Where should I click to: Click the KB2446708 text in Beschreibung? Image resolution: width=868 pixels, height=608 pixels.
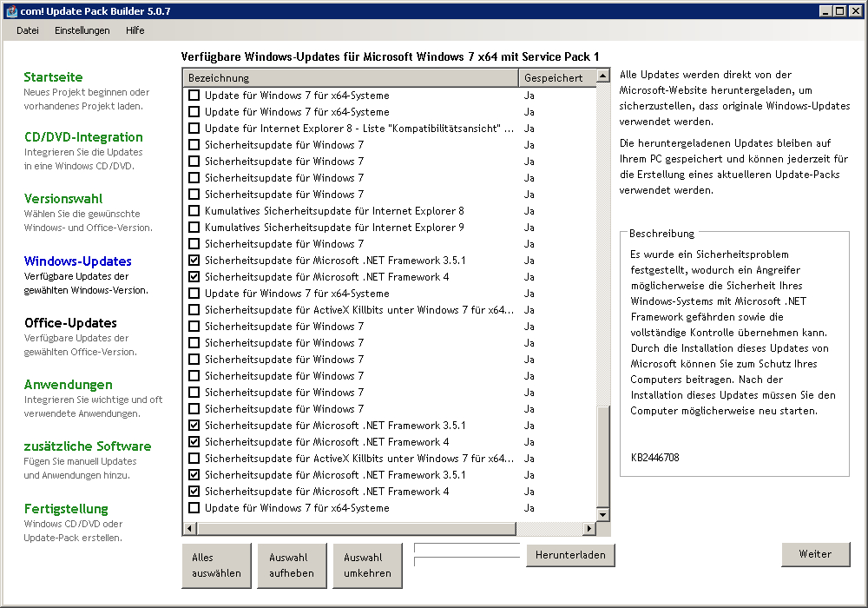pyautogui.click(x=654, y=458)
